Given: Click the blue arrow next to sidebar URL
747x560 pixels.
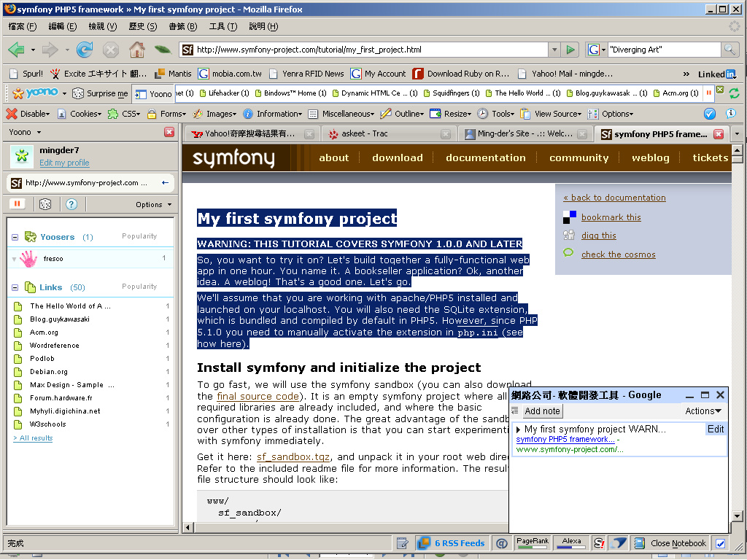Looking at the screenshot, I should click(x=166, y=183).
